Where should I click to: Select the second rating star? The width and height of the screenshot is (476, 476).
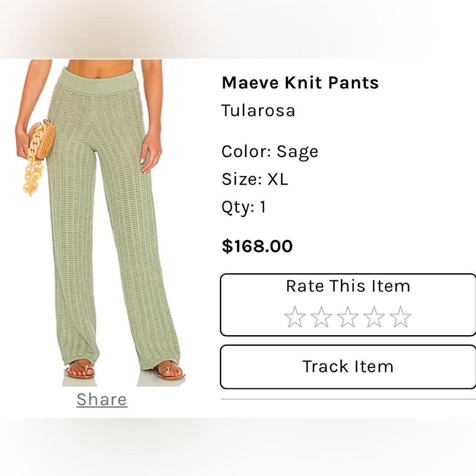pos(321,316)
